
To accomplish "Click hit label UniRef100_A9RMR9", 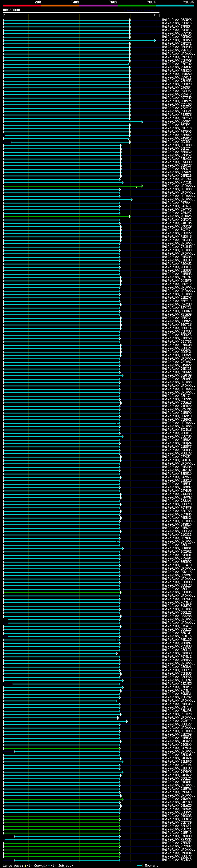I will pyautogui.click(x=177, y=84).
